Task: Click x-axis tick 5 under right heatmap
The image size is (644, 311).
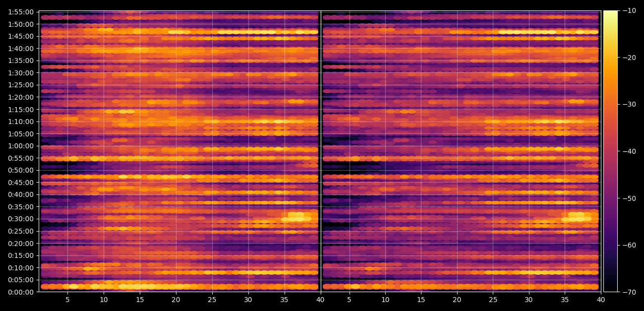Action: (x=349, y=300)
